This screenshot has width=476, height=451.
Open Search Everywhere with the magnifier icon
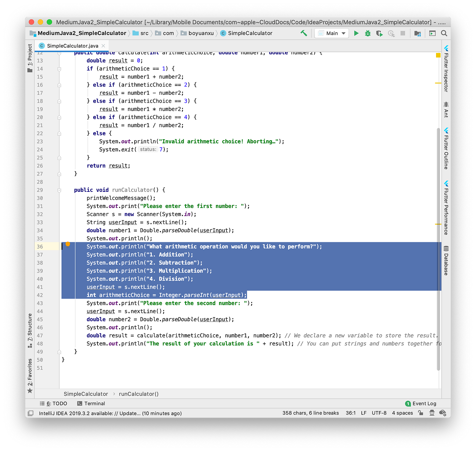click(x=444, y=33)
